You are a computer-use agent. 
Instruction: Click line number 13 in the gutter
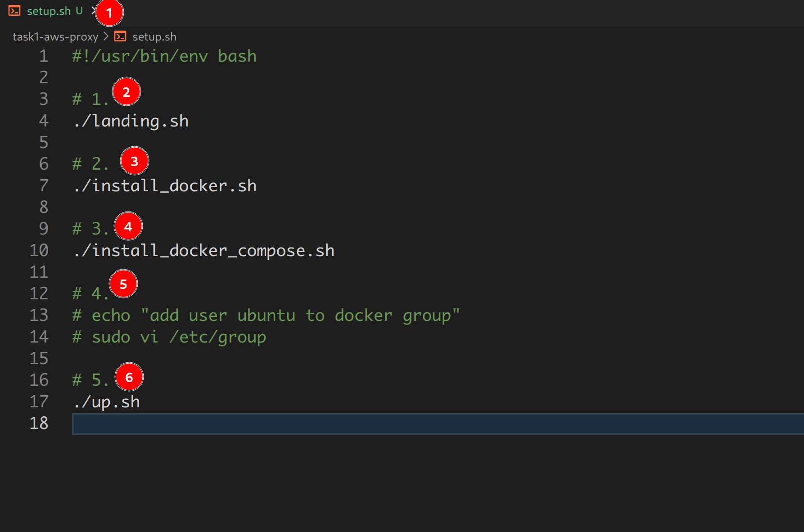pos(39,315)
